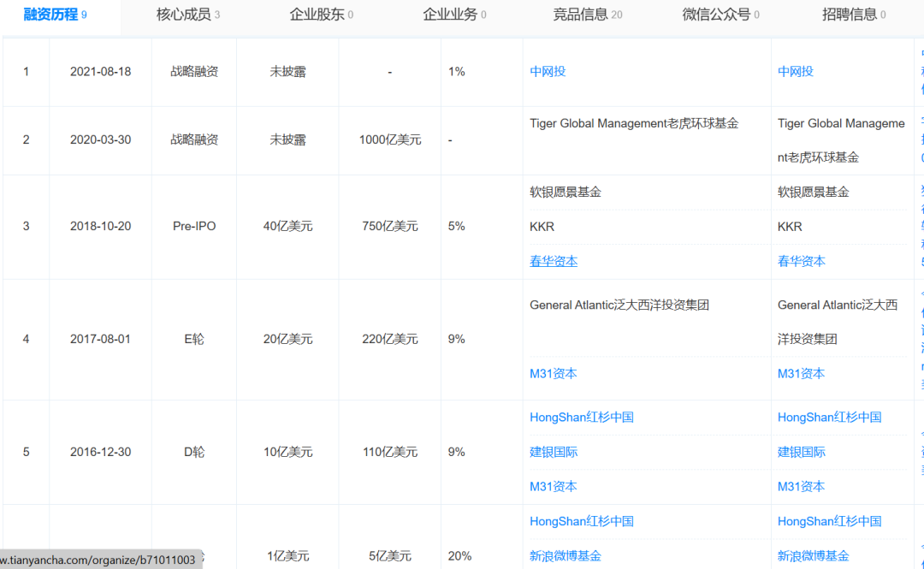This screenshot has width=924, height=569.
Task: Open 春华资本 link in first investor column
Action: [x=554, y=261]
